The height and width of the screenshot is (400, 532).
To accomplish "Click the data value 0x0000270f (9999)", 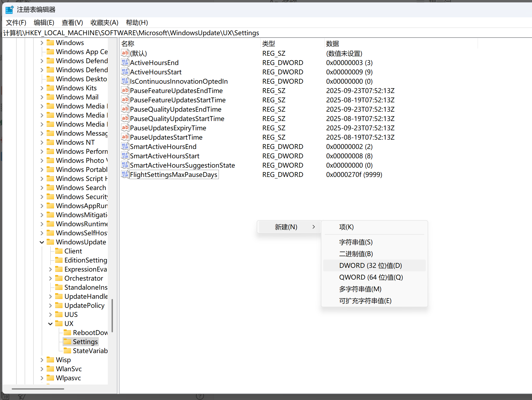I will click(354, 175).
